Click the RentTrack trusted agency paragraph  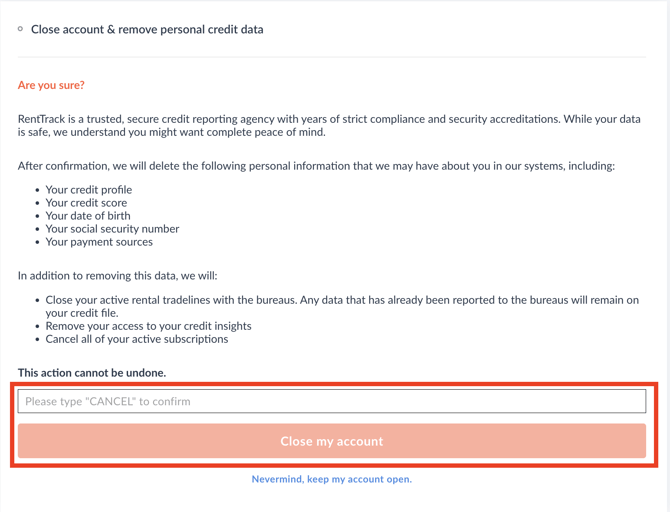click(x=329, y=125)
